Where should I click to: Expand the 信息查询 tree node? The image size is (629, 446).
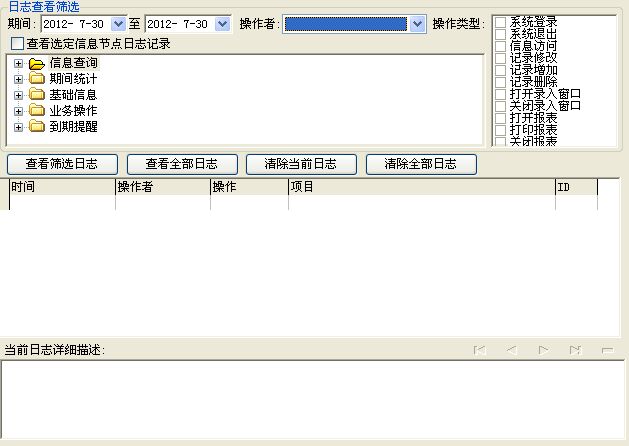tap(18, 63)
